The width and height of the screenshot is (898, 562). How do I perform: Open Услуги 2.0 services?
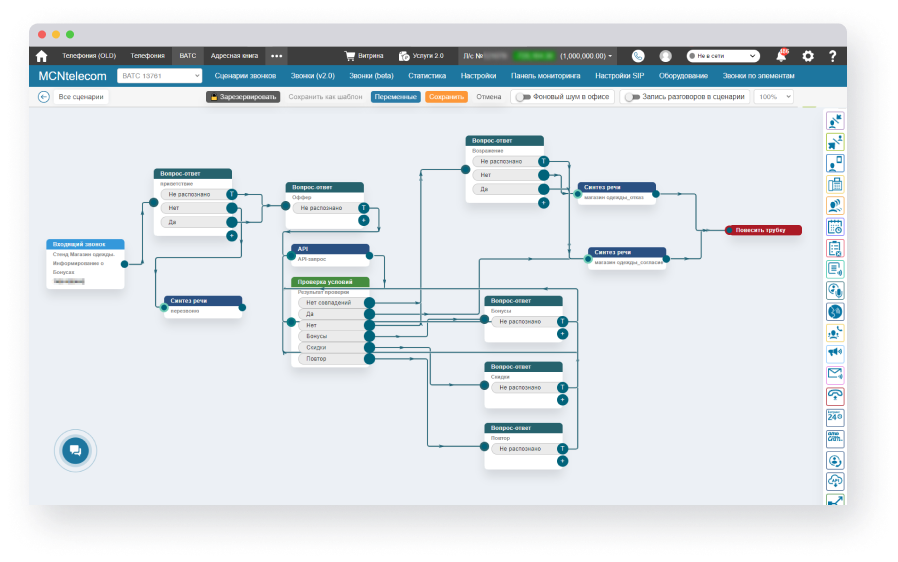point(421,56)
